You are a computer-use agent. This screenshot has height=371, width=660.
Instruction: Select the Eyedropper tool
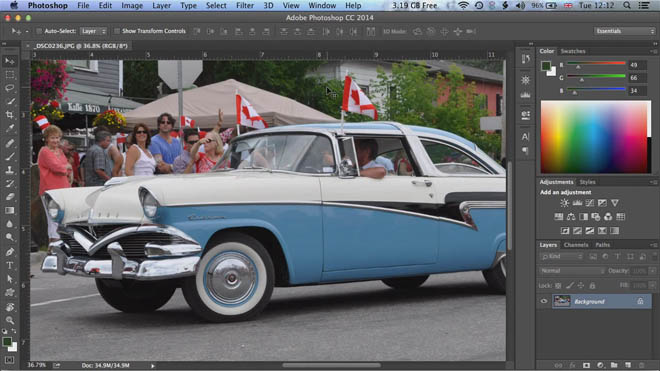point(10,128)
